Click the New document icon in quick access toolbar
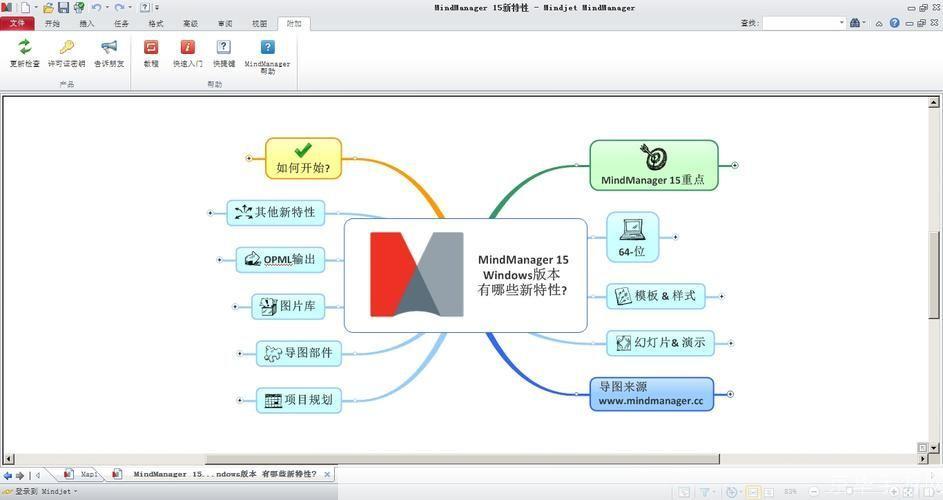This screenshot has height=500, width=943. point(26,7)
